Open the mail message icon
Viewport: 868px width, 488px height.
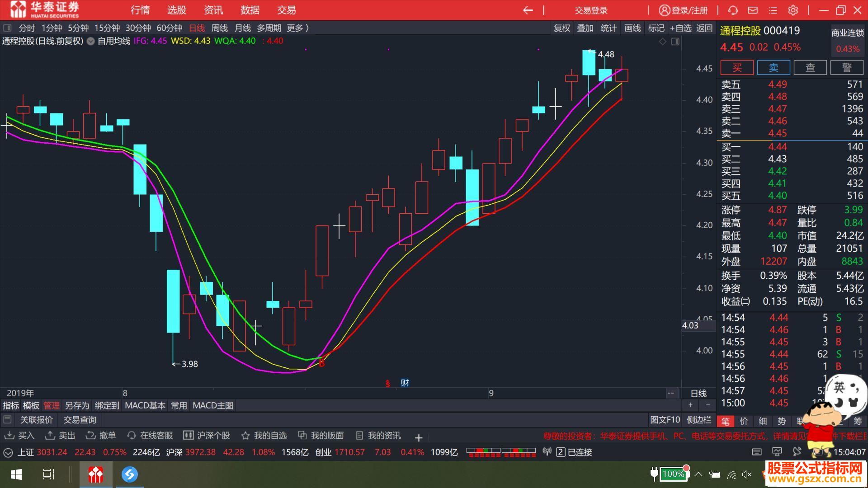(753, 10)
